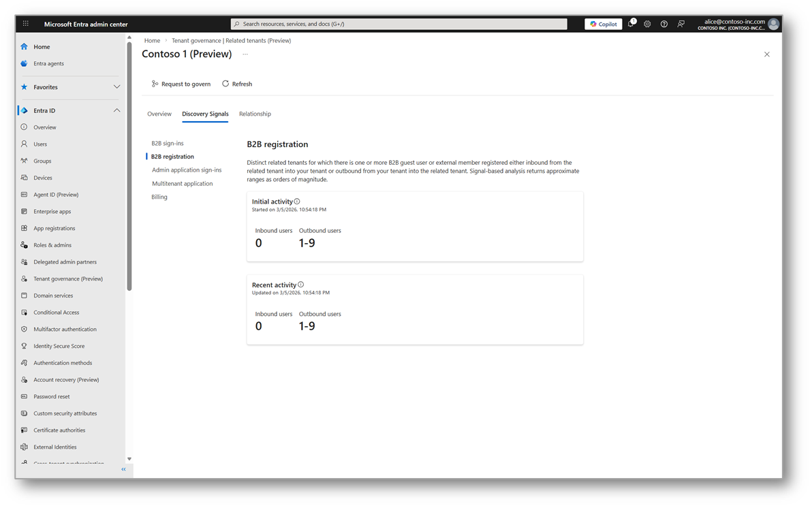Open the account avatar for alice@contoso-inc.com
Screen dimensions: 812x508
point(774,24)
